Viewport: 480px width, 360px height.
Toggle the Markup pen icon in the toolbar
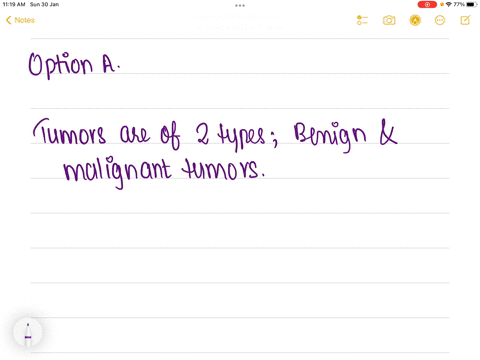coord(415,20)
